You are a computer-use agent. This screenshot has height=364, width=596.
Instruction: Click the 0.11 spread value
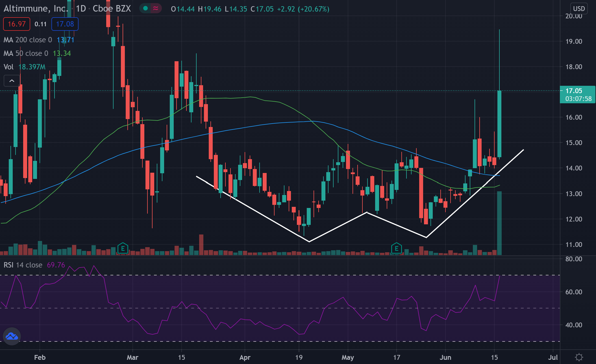pos(41,24)
